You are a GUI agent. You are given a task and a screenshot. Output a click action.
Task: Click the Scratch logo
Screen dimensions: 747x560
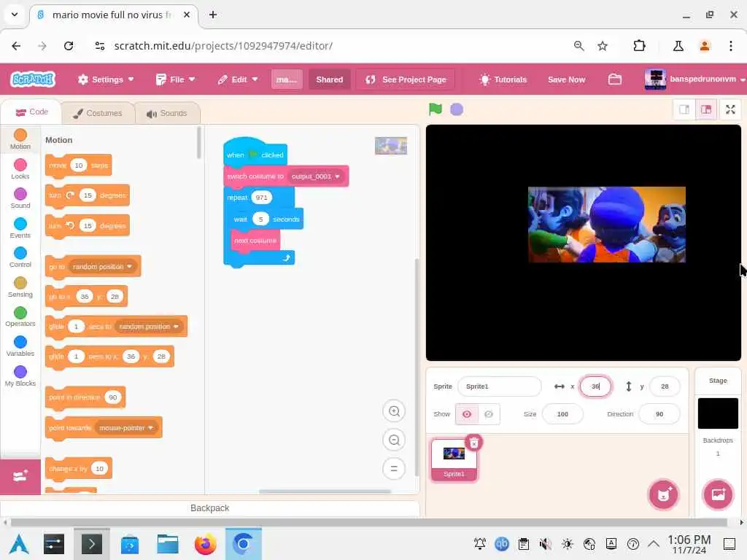click(33, 79)
